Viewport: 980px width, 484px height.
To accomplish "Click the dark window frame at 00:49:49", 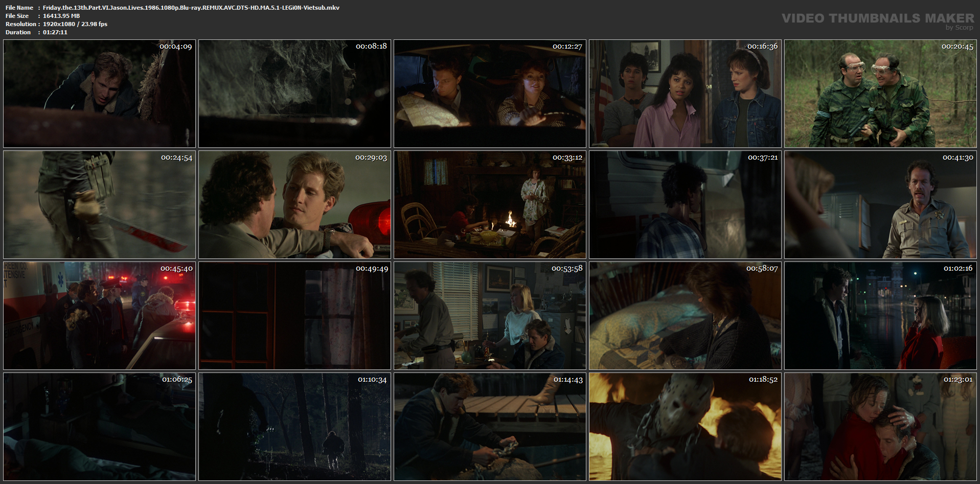I will (294, 316).
